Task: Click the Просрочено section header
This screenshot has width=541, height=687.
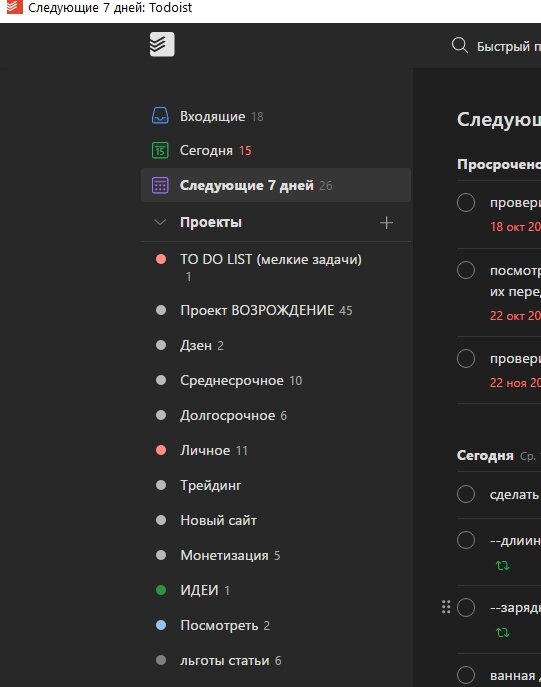Action: (x=499, y=164)
